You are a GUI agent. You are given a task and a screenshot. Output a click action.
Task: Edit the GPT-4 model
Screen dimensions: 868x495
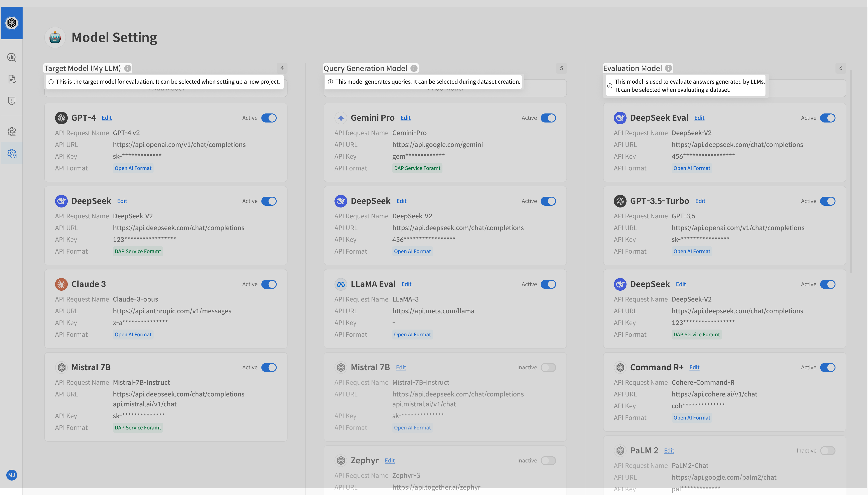[107, 118]
